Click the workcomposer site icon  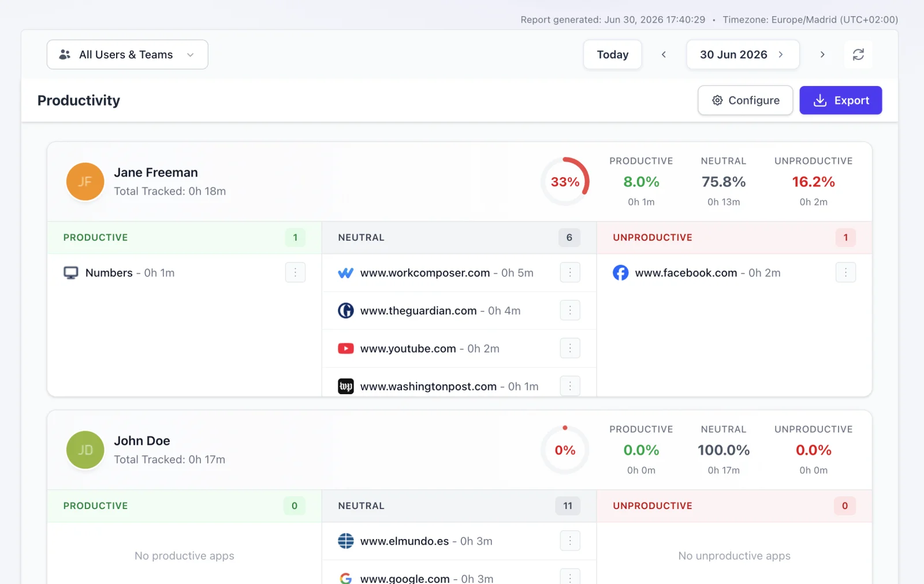coord(345,273)
